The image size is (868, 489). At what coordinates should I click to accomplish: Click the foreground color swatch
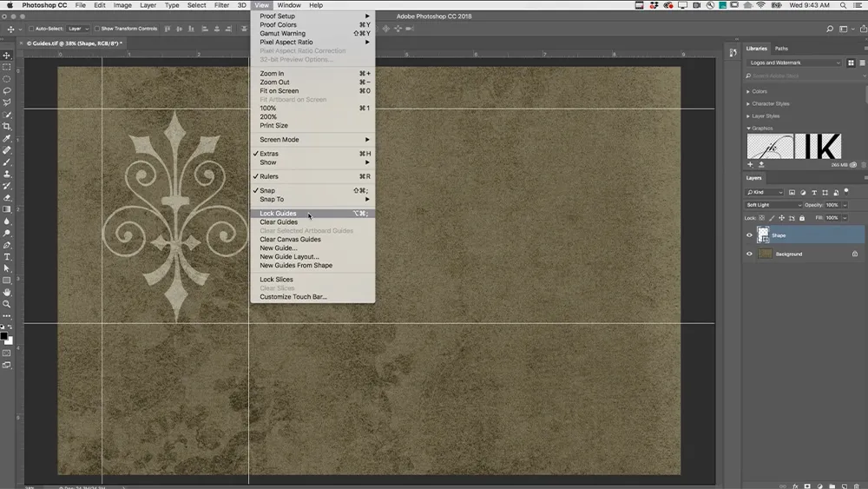(4, 335)
